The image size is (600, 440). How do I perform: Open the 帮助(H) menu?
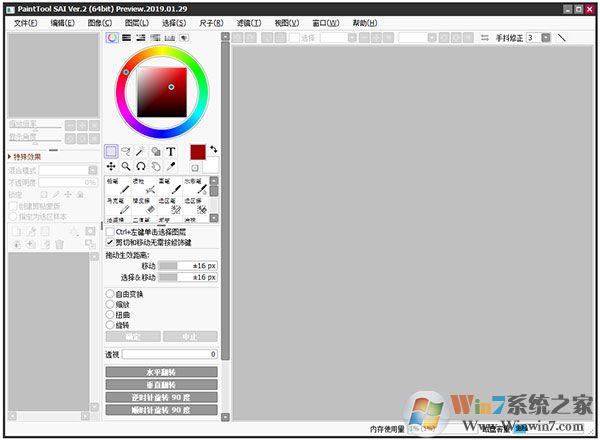point(365,23)
